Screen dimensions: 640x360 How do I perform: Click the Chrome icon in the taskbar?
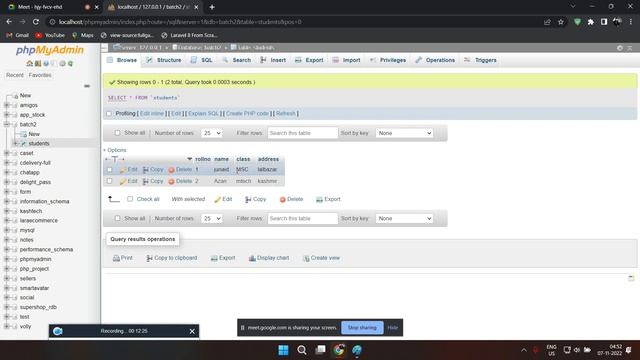click(339, 350)
